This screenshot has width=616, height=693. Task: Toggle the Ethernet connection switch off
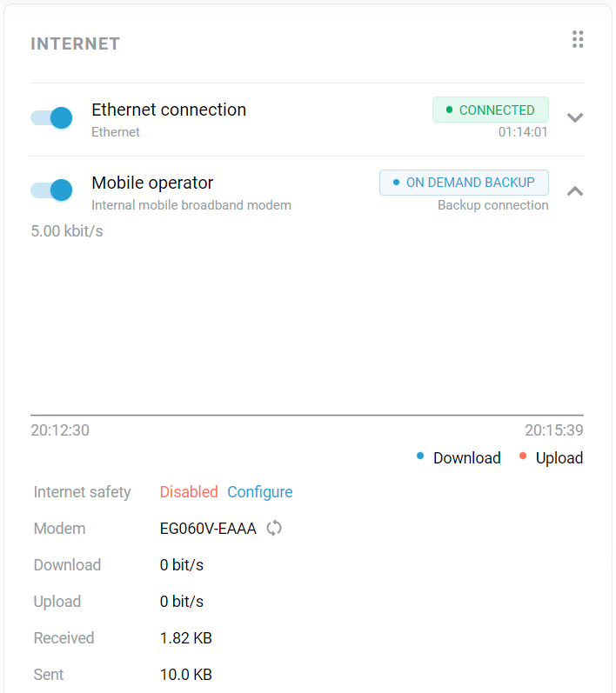pyautogui.click(x=51, y=118)
